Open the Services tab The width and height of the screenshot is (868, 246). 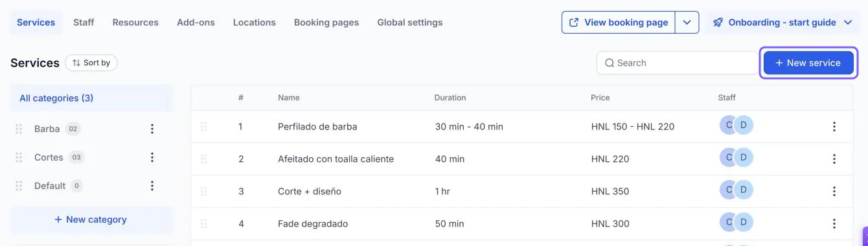(x=36, y=22)
